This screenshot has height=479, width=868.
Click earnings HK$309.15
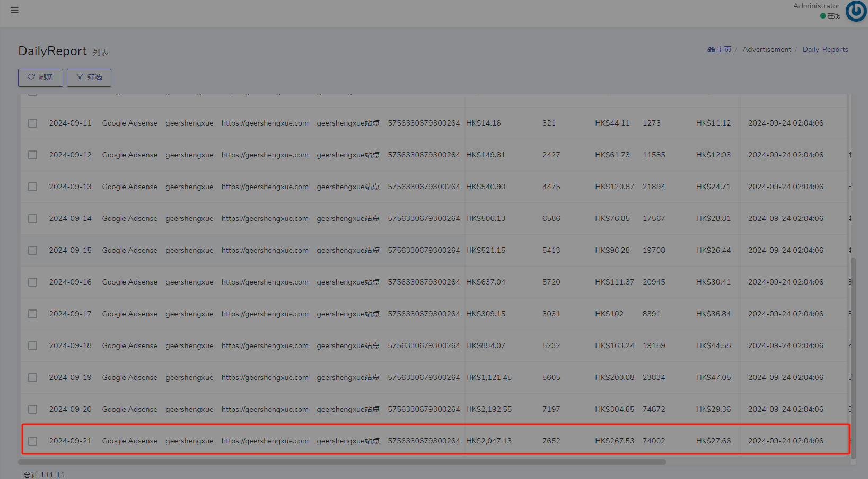486,314
